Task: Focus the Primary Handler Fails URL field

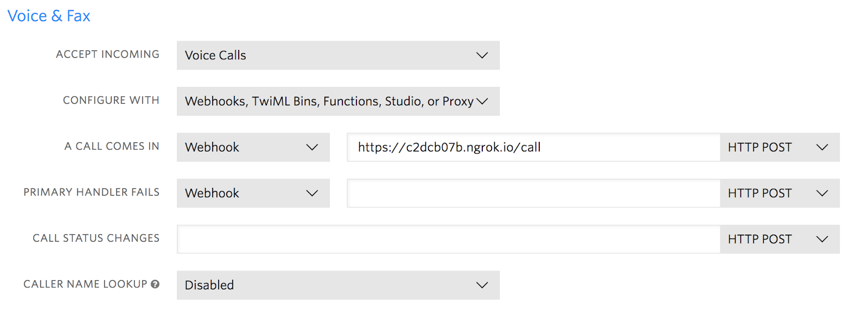Action: (534, 193)
